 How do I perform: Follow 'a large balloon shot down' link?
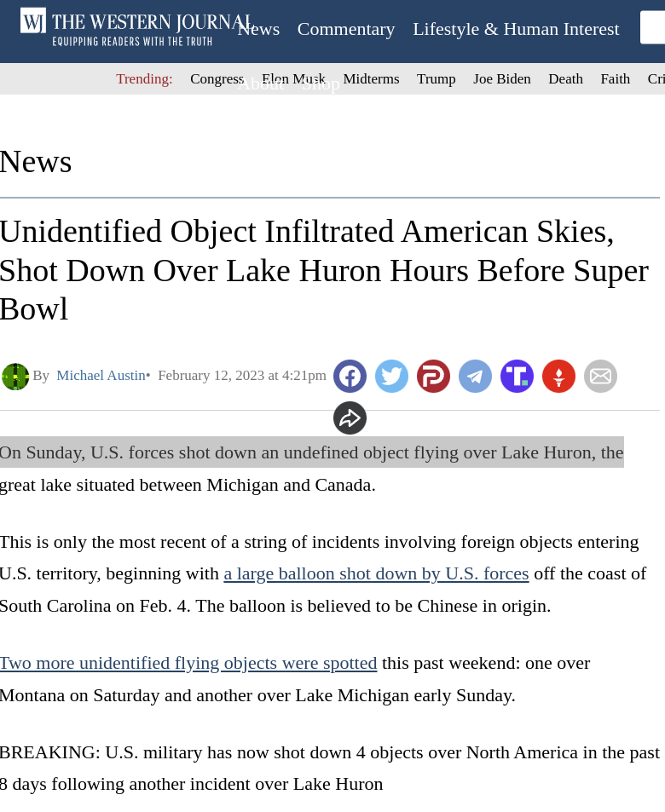click(x=376, y=573)
